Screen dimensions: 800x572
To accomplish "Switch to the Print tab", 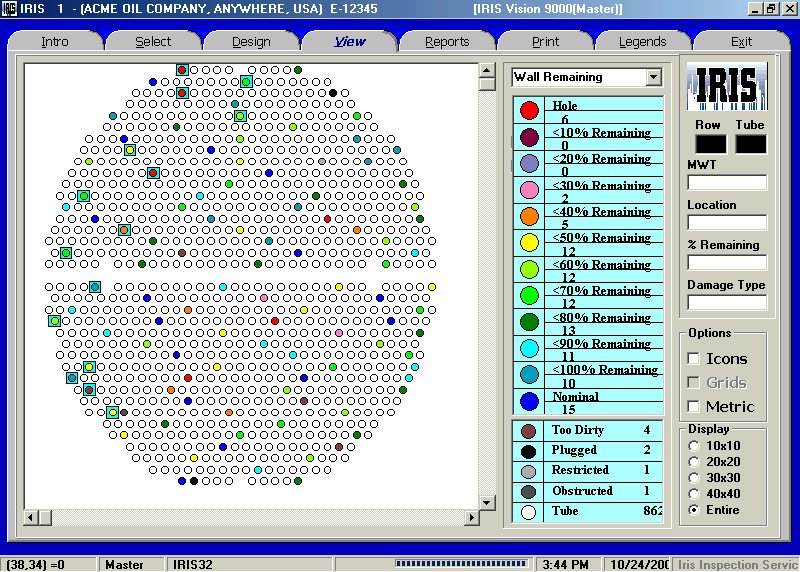I will click(545, 42).
